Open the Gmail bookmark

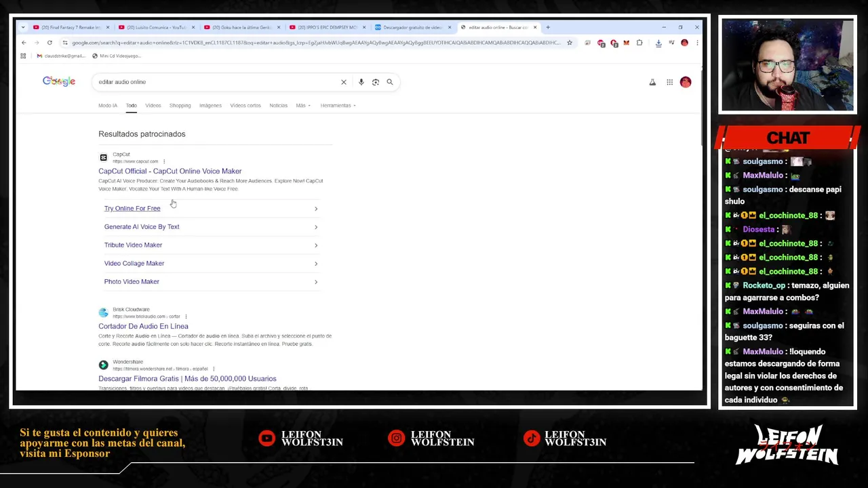(61, 56)
